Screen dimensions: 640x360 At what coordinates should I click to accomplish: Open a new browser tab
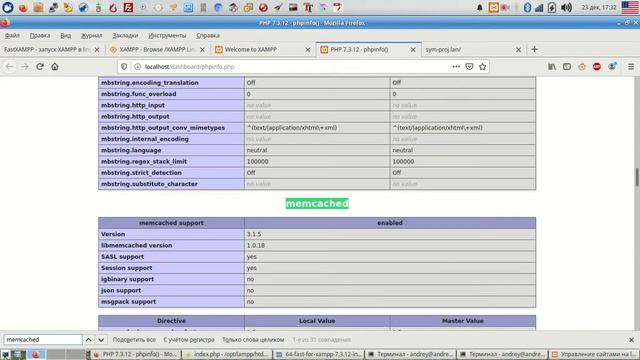(x=534, y=49)
